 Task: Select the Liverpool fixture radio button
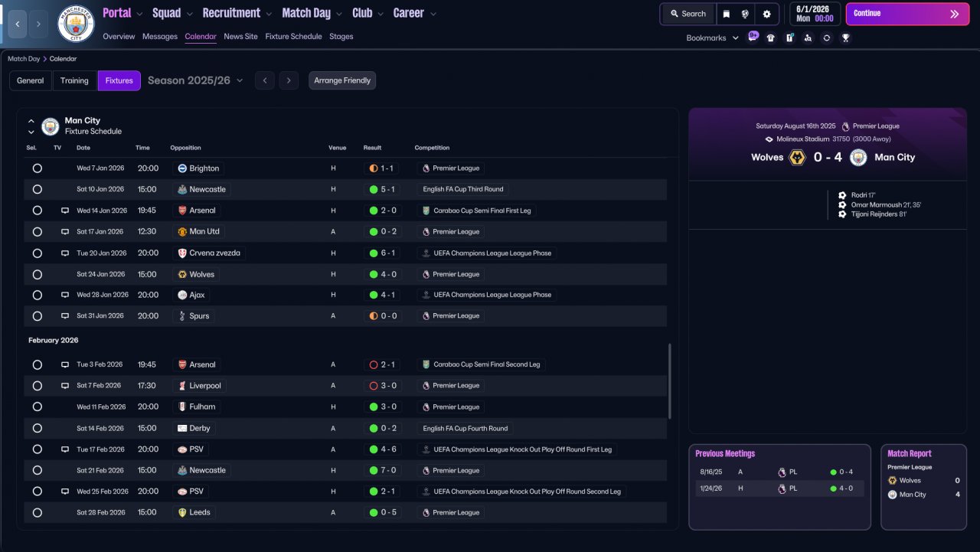pos(37,386)
